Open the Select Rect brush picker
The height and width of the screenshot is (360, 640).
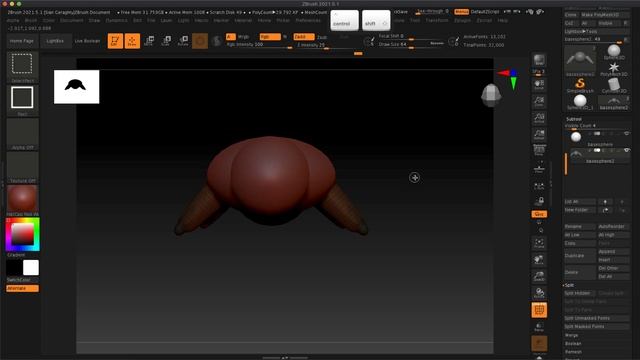tap(22, 67)
